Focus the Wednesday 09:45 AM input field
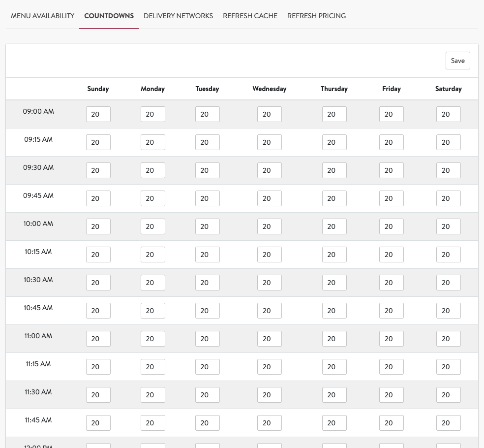 [269, 198]
